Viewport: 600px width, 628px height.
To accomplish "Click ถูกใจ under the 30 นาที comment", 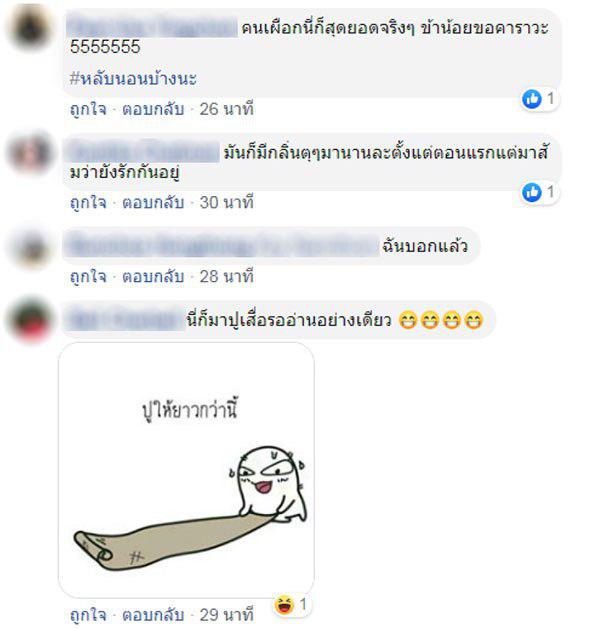I will [88, 202].
